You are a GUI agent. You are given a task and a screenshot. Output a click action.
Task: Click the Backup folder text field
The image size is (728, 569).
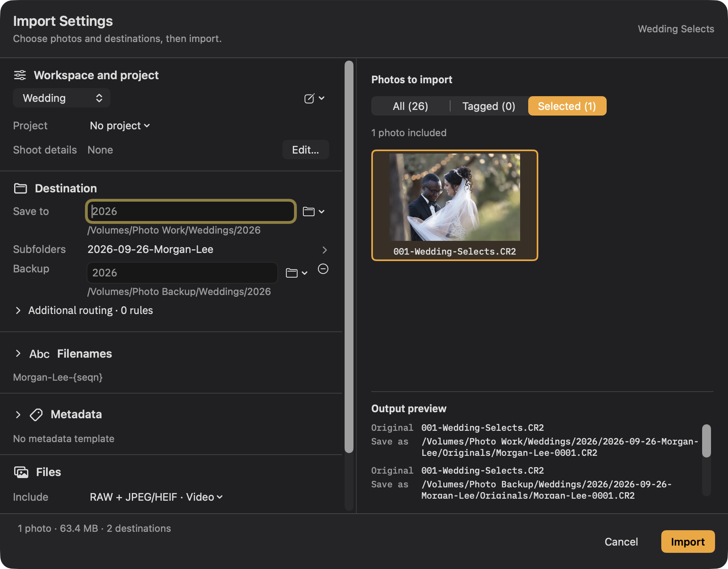tap(182, 273)
